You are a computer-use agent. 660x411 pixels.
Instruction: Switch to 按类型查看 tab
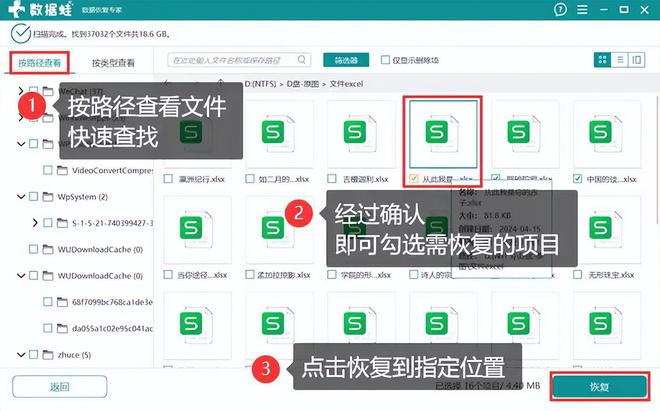tap(113, 63)
